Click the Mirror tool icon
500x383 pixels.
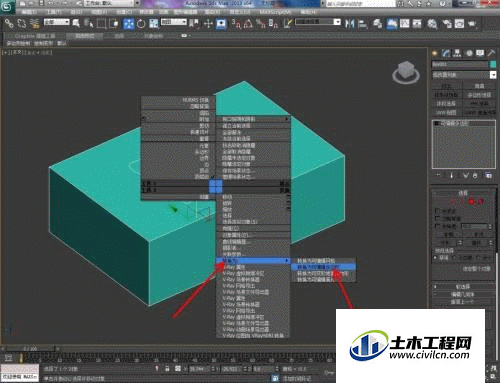349,23
